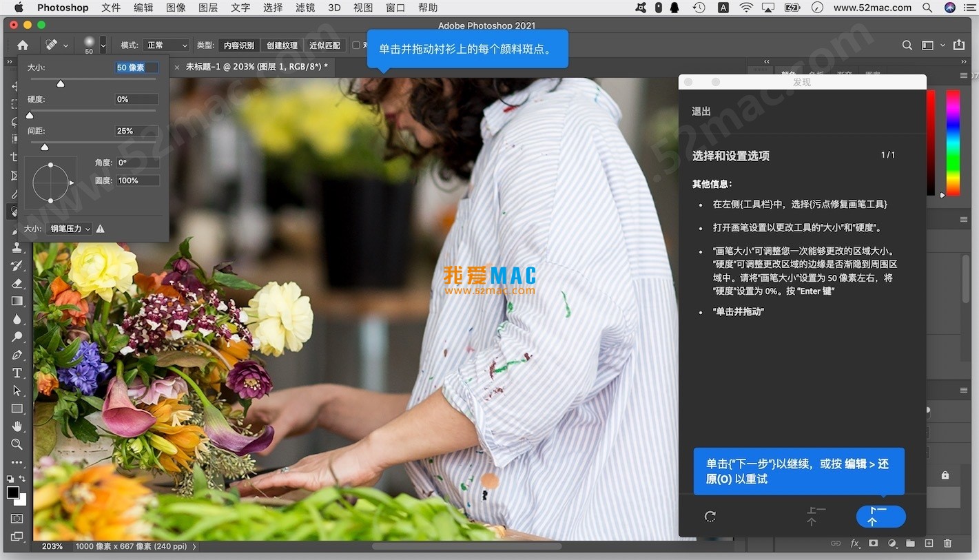Select the Blur (droplet) tool
Image resolution: width=979 pixels, height=560 pixels.
[x=17, y=319]
